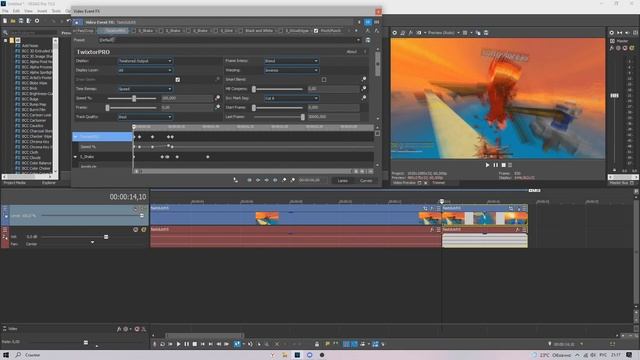This screenshot has width=640, height=360.
Task: Open the Display Layer dropdown
Action: [x=145, y=70]
